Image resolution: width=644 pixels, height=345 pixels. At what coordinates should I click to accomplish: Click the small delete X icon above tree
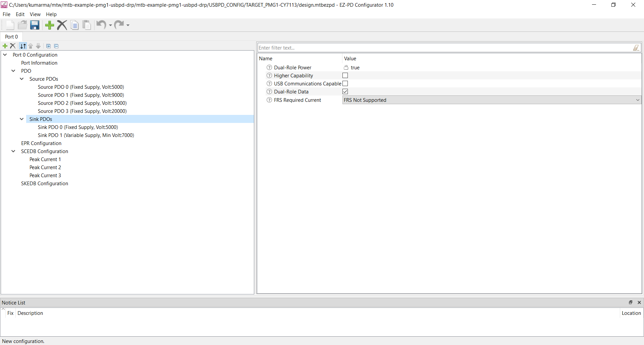[13, 46]
